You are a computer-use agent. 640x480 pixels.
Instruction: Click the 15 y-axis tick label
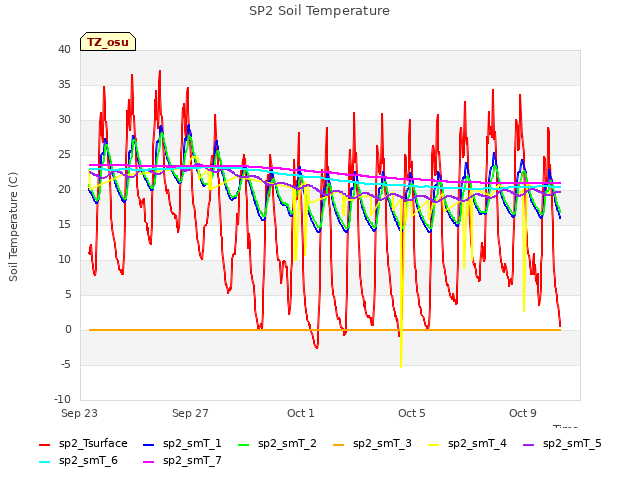tap(64, 224)
